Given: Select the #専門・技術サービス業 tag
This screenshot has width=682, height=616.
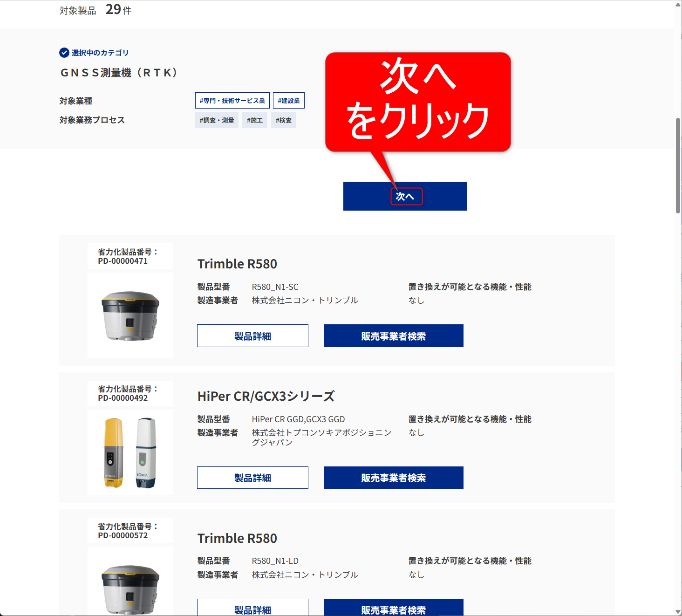Looking at the screenshot, I should tap(232, 101).
